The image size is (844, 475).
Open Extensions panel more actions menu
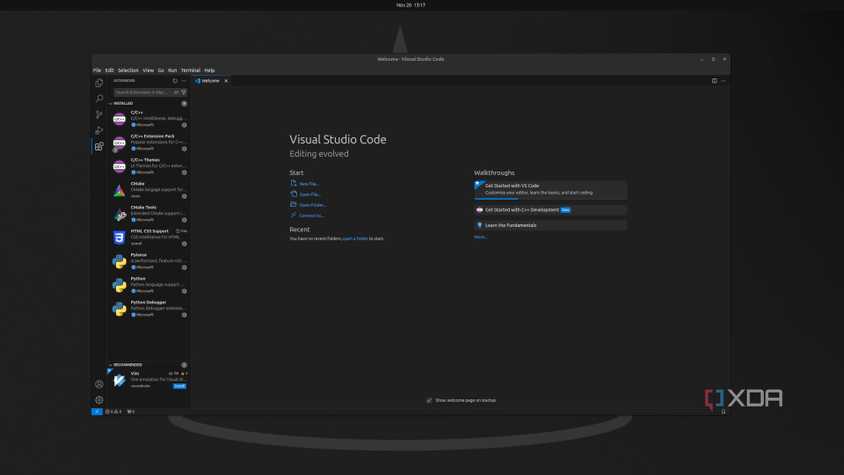tap(184, 81)
